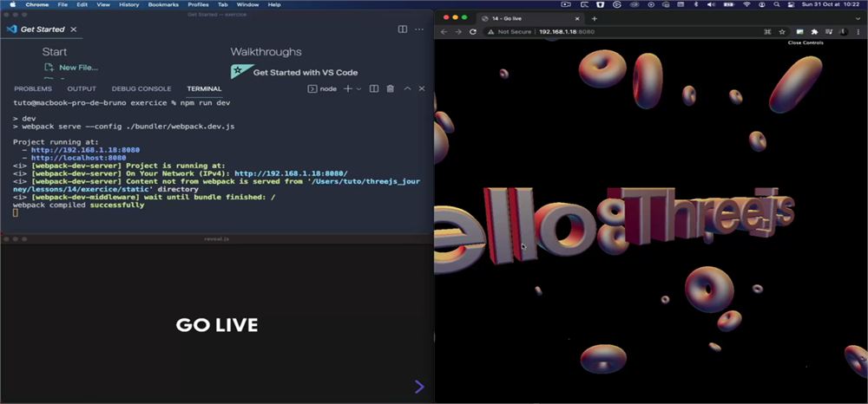This screenshot has width=868, height=404.
Task: Click the 'npm run dev' command text
Action: tap(205, 103)
